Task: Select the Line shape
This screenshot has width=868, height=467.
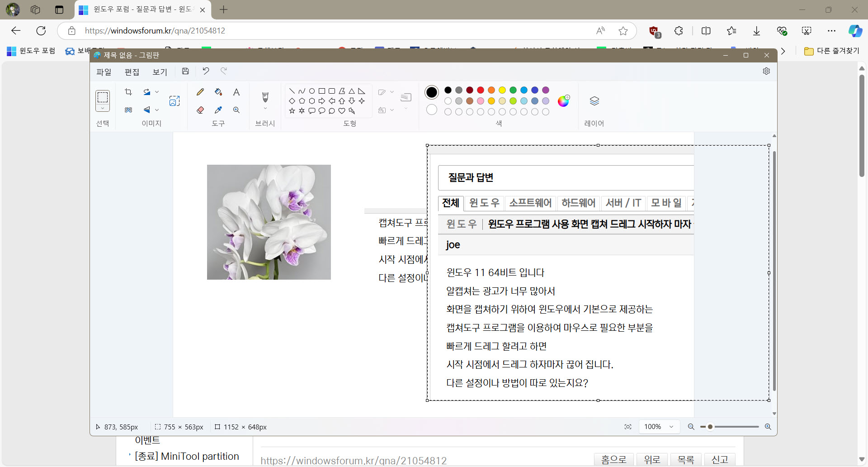Action: [x=292, y=91]
